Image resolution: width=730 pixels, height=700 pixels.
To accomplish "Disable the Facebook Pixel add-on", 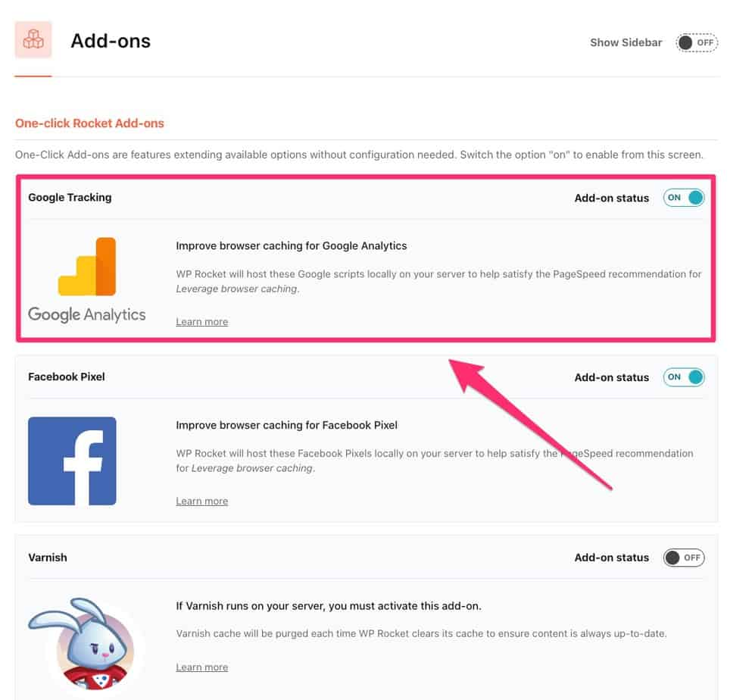I will pos(684,377).
